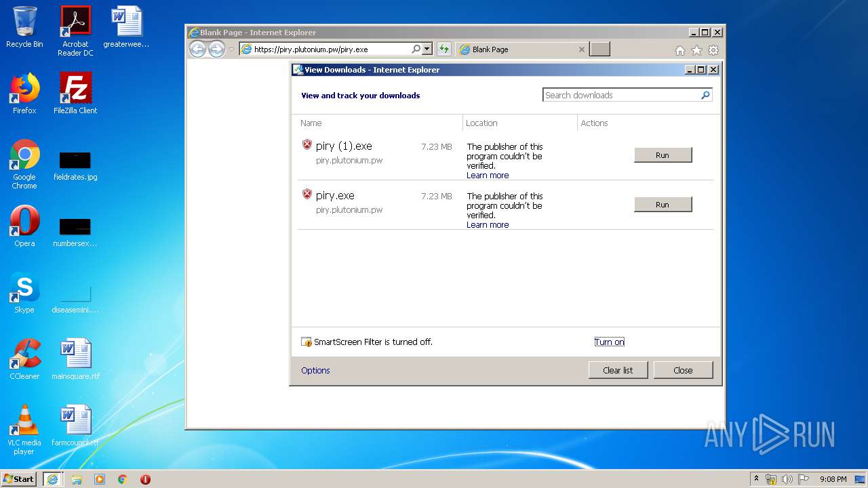Close the Blank Page tab
The image size is (868, 488).
[581, 49]
